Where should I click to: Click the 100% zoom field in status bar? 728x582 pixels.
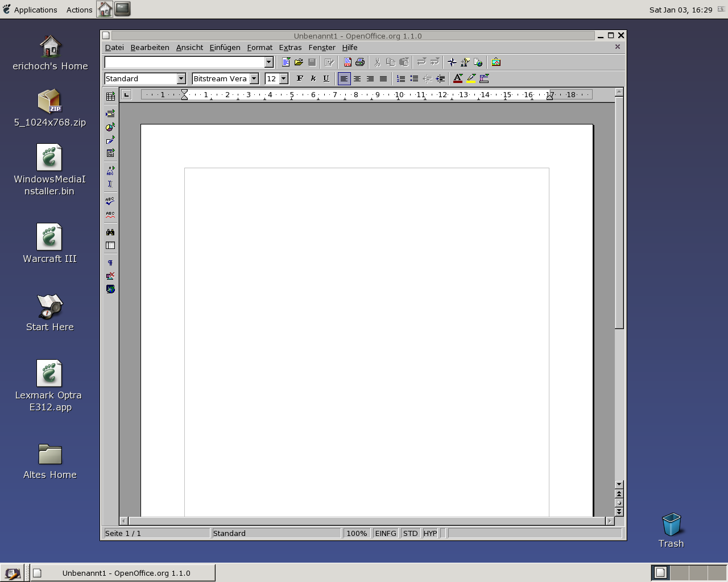click(357, 534)
